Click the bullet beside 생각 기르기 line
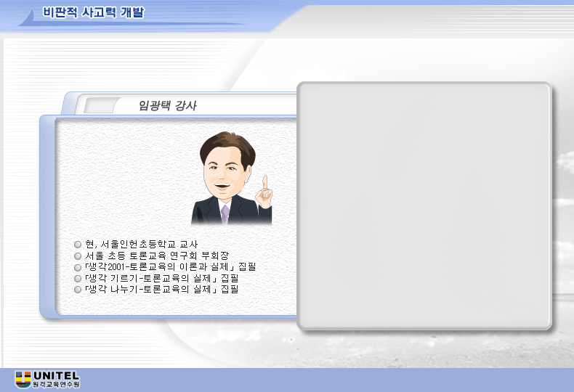 coord(78,279)
